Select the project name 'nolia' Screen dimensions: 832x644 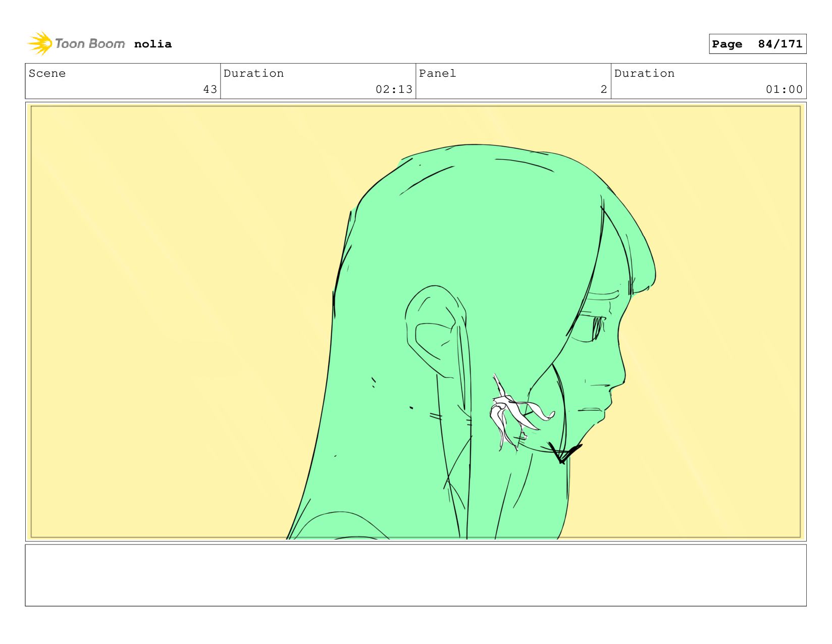point(153,44)
